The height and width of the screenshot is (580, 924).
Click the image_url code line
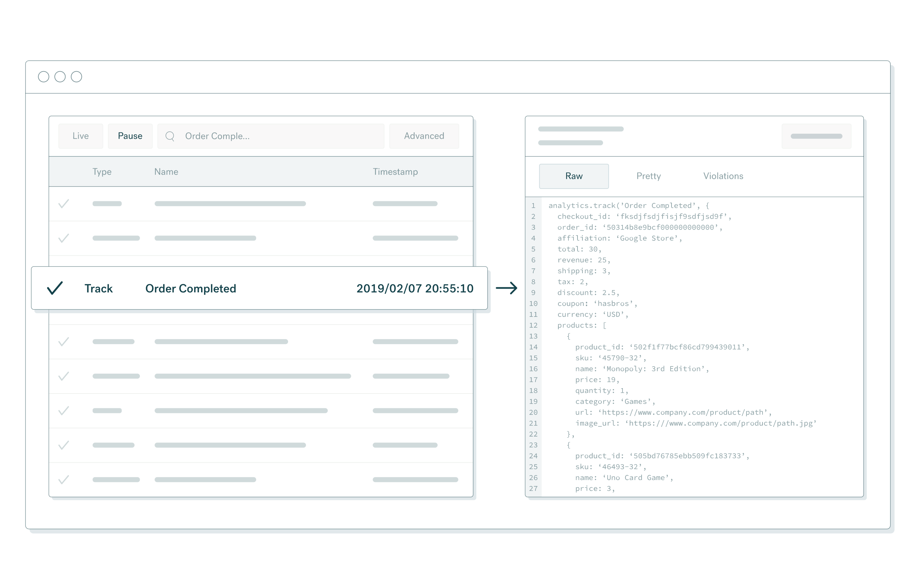[696, 423]
